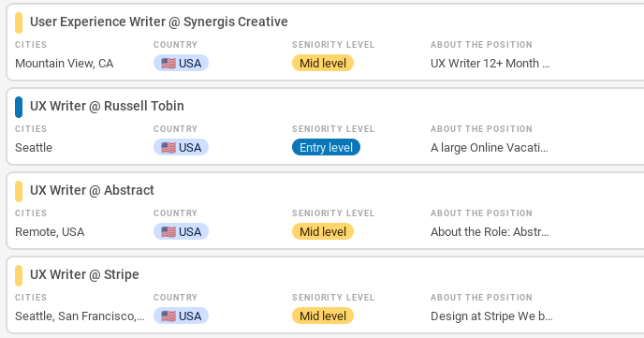Screen dimensions: 644x338
Task: Select the Entry level seniority badge
Action: click(x=326, y=147)
